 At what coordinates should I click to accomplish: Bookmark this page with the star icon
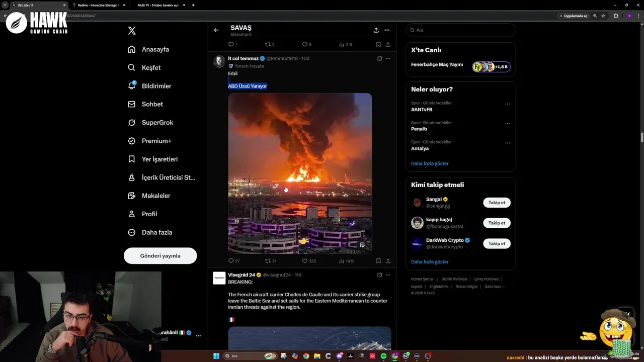(x=603, y=16)
